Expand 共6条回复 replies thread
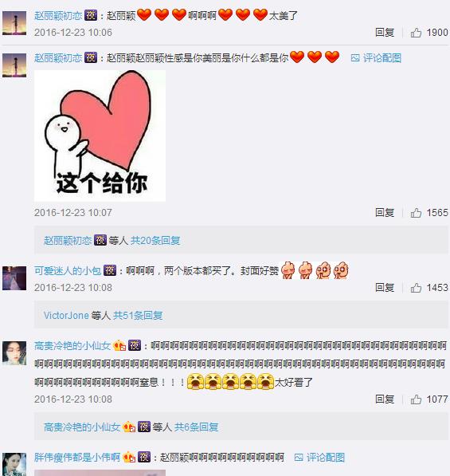The width and height of the screenshot is (450, 476). (x=196, y=427)
